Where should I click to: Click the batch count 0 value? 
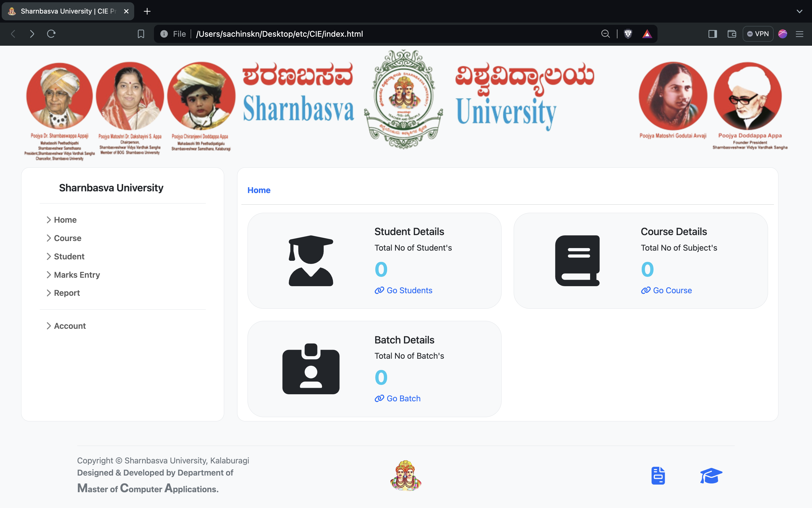[x=381, y=377]
